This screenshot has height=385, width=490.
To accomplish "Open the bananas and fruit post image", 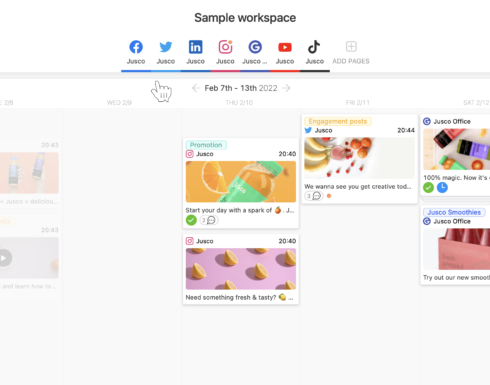I will coord(359,158).
